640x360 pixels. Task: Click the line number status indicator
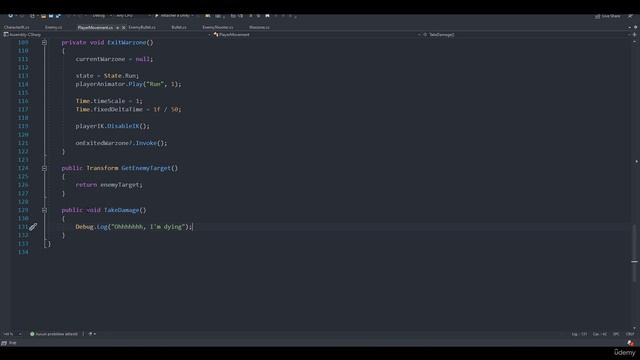[x=579, y=334]
